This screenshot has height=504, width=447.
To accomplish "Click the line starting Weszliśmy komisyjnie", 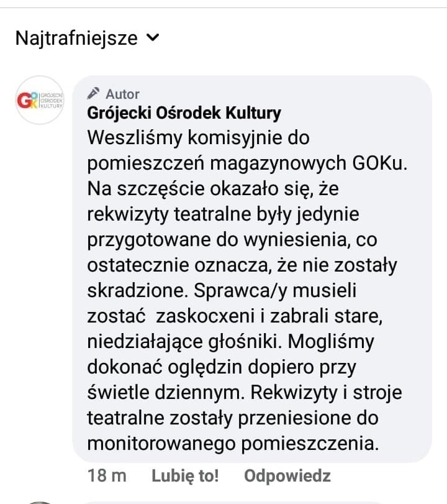I will (x=199, y=138).
